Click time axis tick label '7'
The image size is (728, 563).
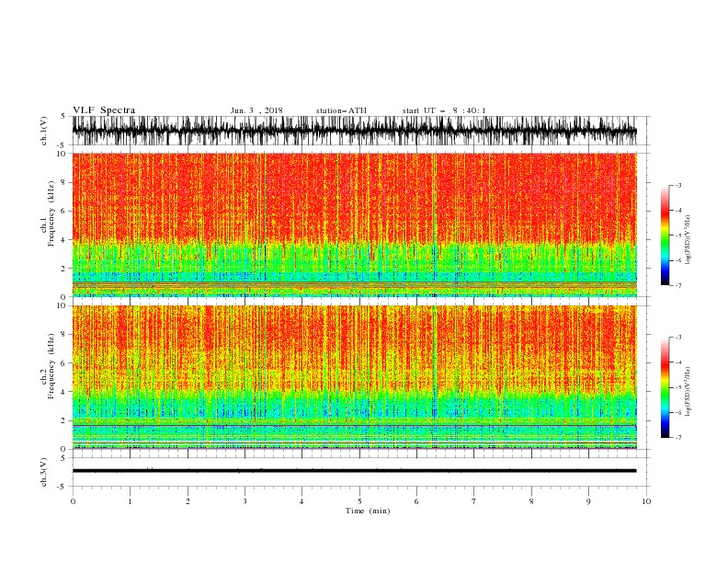point(474,501)
